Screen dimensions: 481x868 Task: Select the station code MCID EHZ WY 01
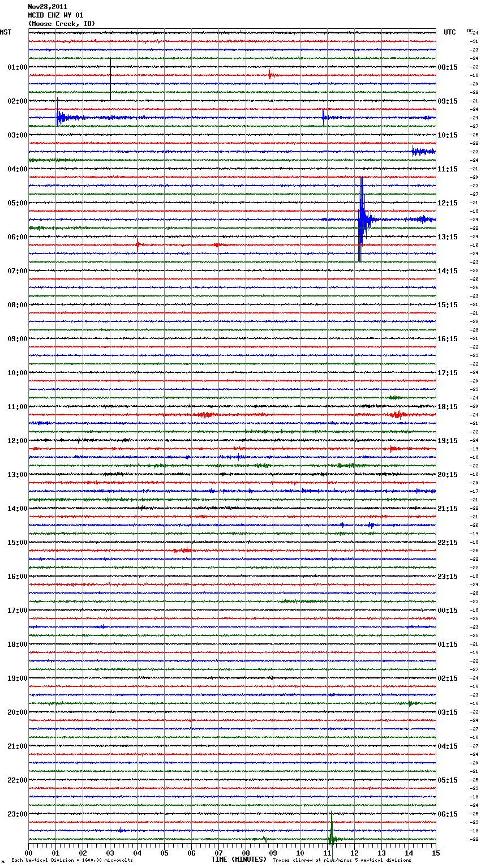pos(55,15)
